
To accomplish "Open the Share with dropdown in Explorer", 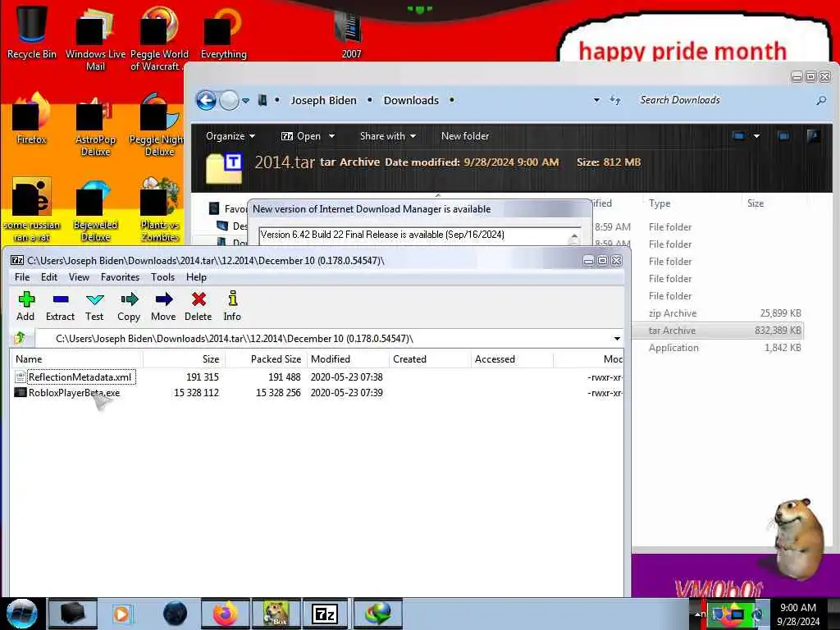I will point(388,136).
